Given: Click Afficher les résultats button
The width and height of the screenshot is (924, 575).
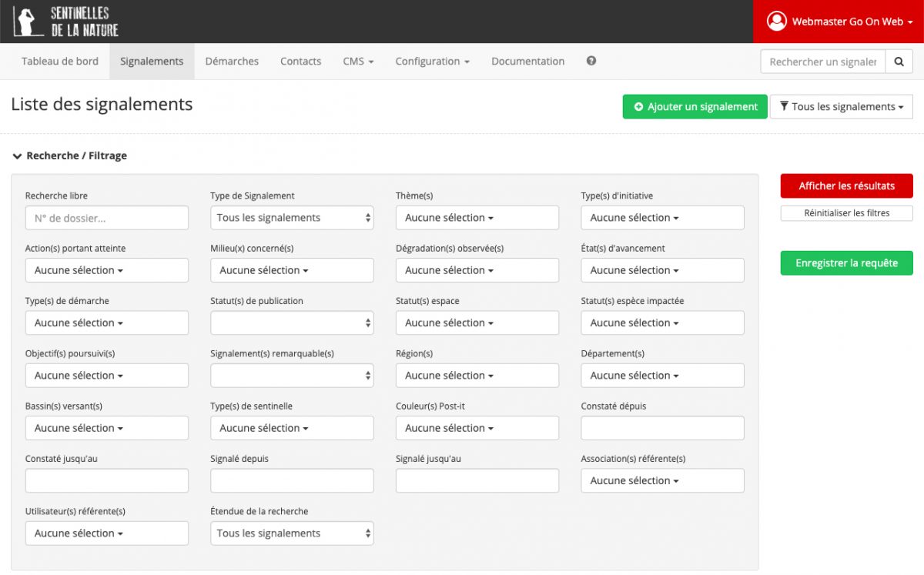Looking at the screenshot, I should tap(846, 186).
